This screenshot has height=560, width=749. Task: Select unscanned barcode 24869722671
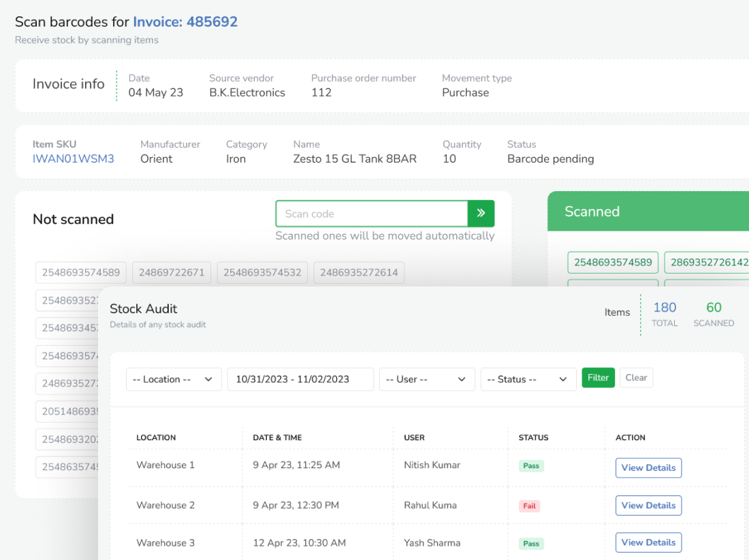click(x=172, y=273)
